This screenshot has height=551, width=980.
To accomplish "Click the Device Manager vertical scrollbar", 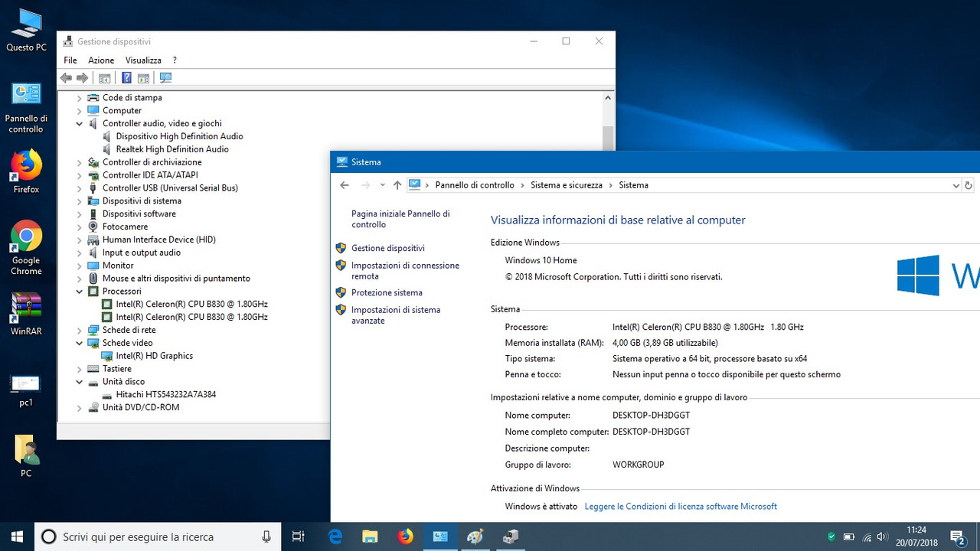I will 609,139.
